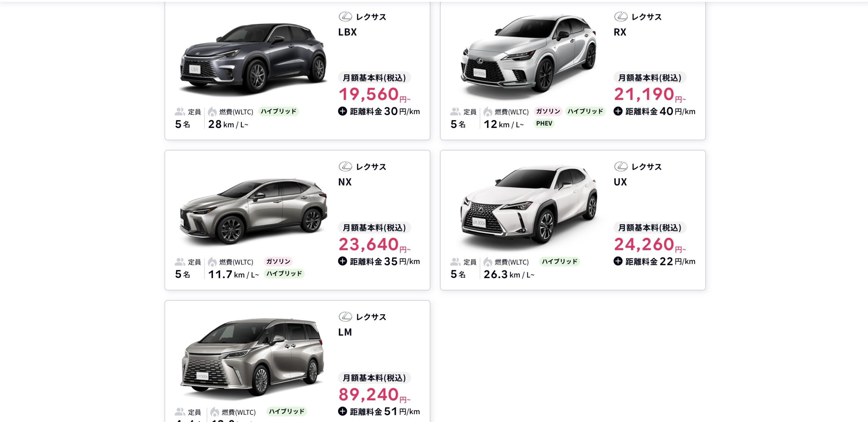The height and width of the screenshot is (422, 868).
Task: Click the plus icon beside 距離料金 35円/km
Action: (342, 261)
